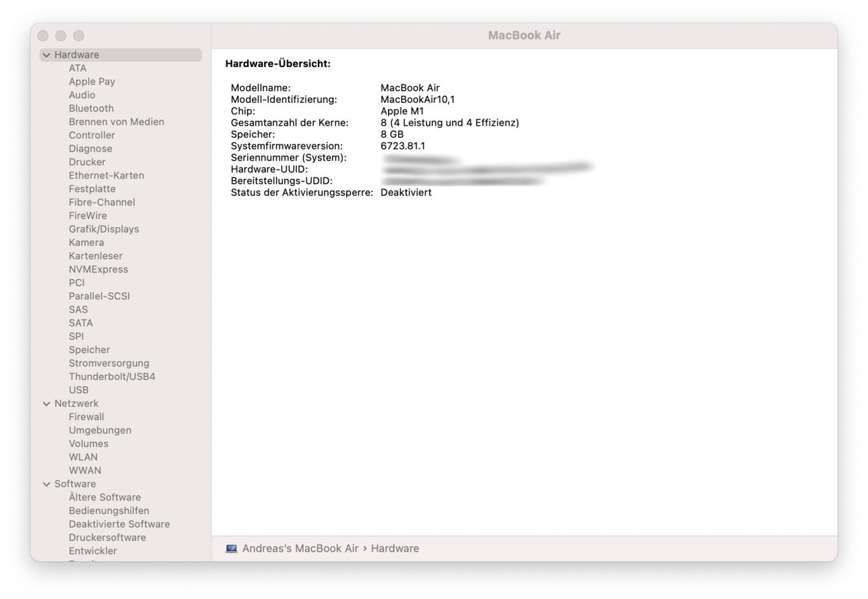Image resolution: width=868 pixels, height=599 pixels.
Task: Click the Bereitstellungs-UDID label
Action: [281, 181]
